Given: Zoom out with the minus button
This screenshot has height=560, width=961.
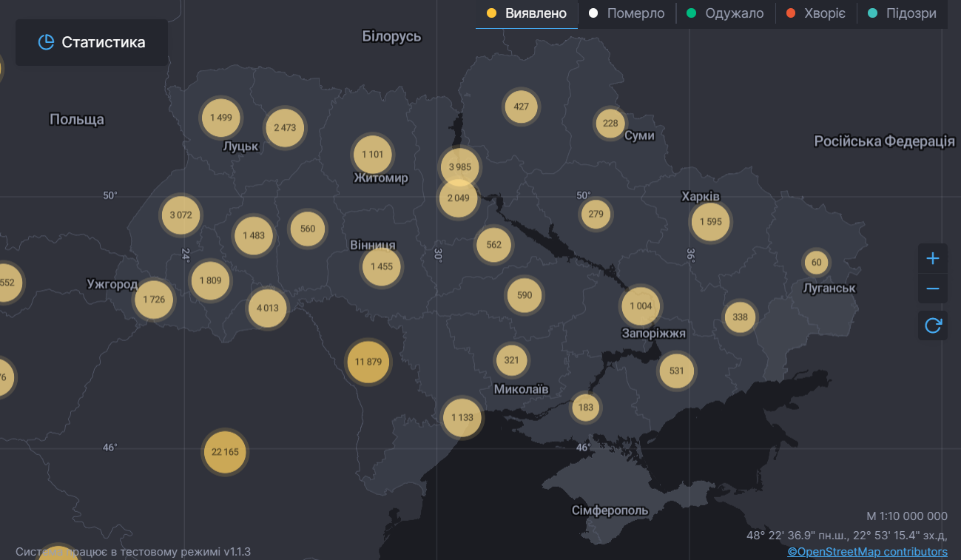Looking at the screenshot, I should (x=933, y=289).
